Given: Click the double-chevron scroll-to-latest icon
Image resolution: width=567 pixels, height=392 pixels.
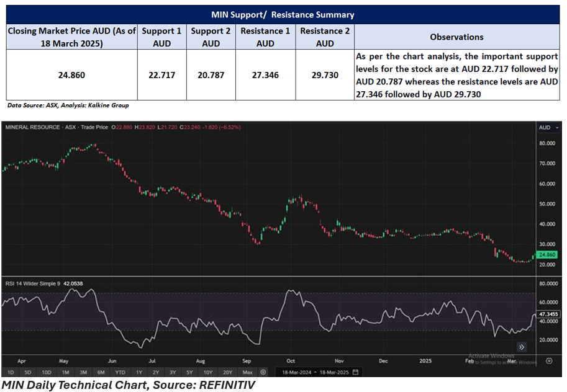Looking at the screenshot, I should point(522,347).
